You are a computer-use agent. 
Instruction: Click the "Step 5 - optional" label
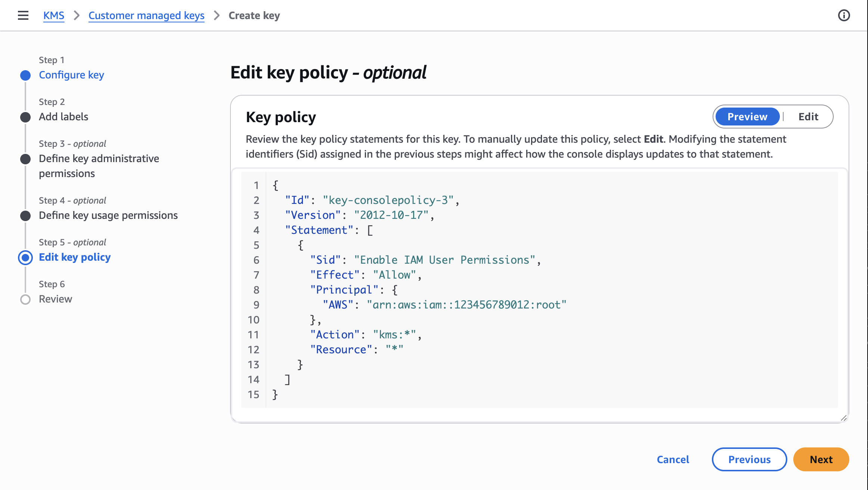(72, 242)
